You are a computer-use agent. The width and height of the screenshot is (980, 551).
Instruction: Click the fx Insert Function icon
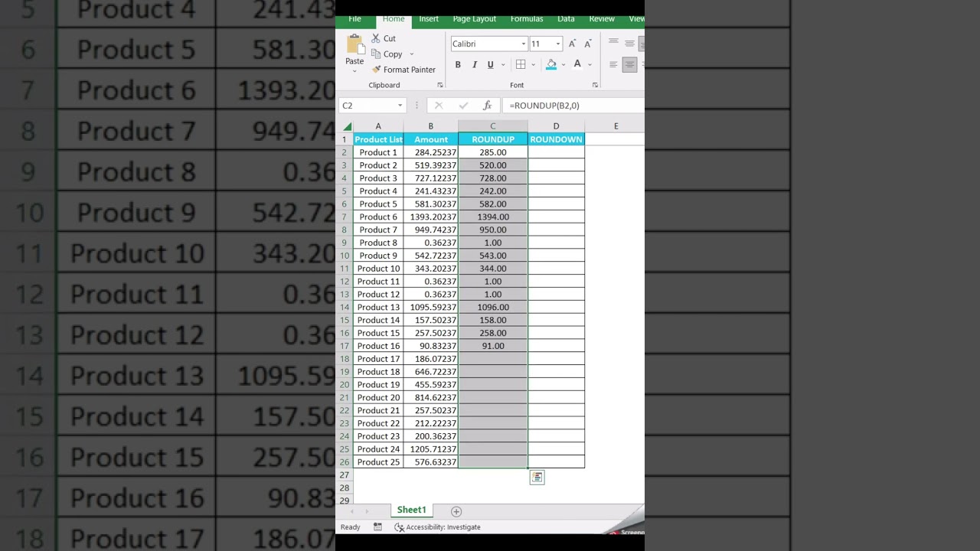point(487,106)
